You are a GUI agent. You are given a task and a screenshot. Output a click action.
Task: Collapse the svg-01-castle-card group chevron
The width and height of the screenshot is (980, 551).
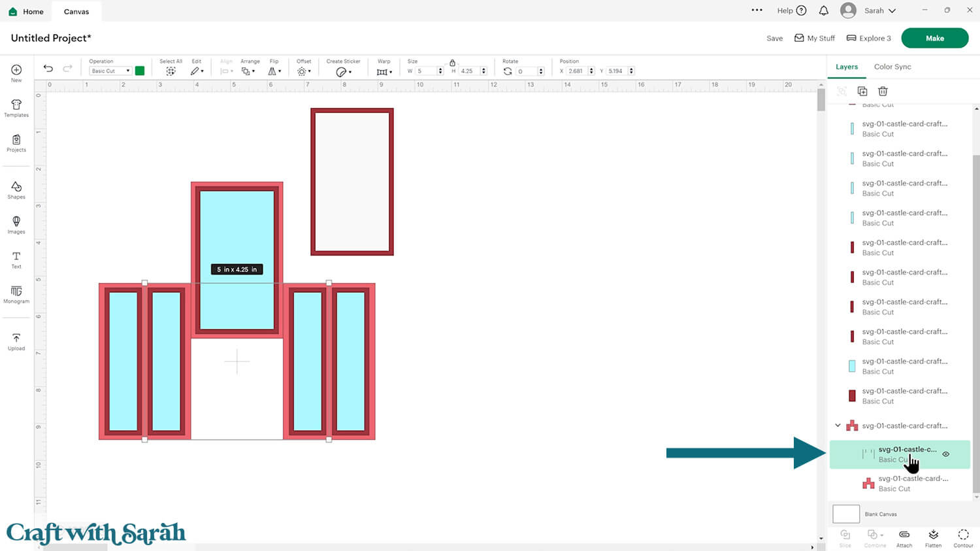tap(838, 426)
